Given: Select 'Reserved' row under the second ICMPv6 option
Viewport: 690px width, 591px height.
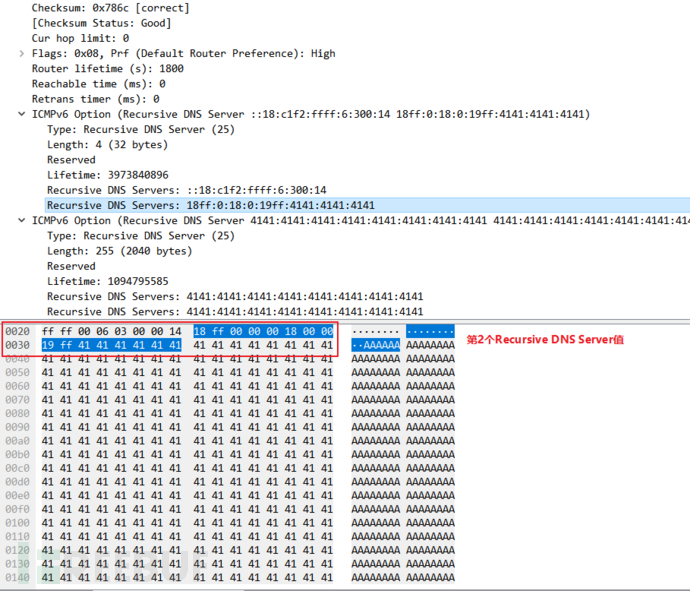Looking at the screenshot, I should pos(71,266).
